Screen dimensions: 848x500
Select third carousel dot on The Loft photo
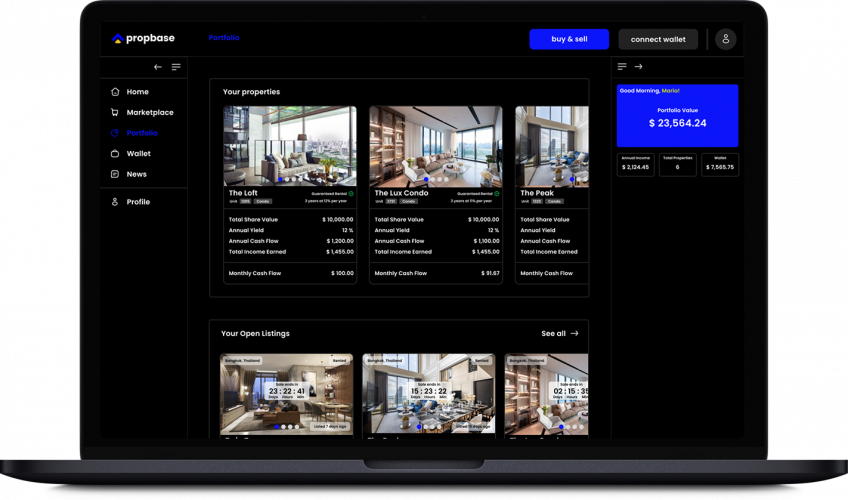[294, 179]
